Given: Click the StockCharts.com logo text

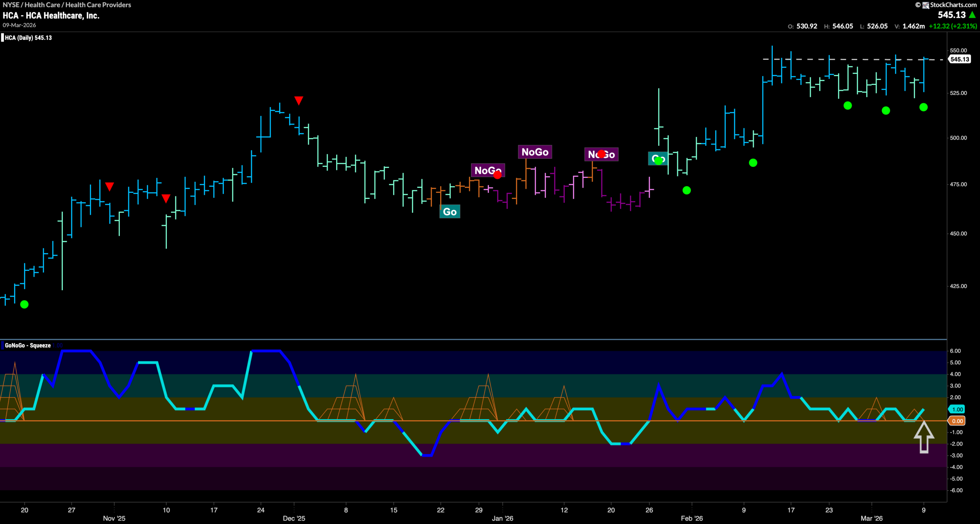Looking at the screenshot, I should (x=953, y=5).
